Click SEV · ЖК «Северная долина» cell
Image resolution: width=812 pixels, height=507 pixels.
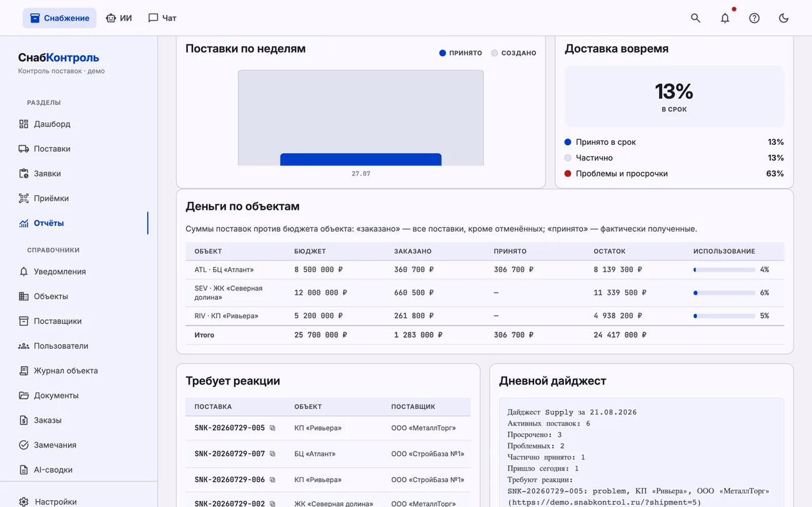tap(228, 293)
